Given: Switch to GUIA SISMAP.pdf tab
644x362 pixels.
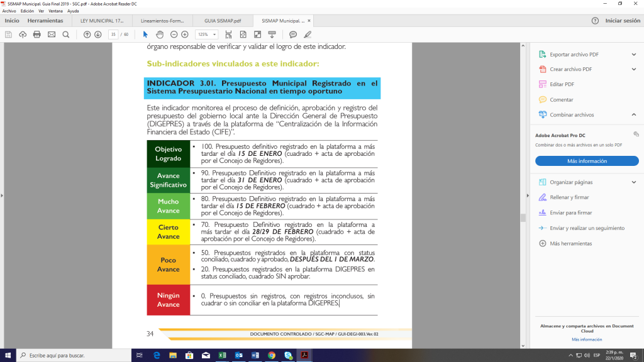Looking at the screenshot, I should click(x=221, y=21).
